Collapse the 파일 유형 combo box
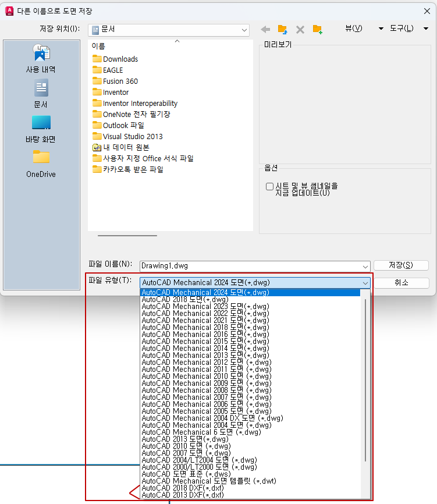Image resolution: width=437 pixels, height=504 pixels. [255, 283]
